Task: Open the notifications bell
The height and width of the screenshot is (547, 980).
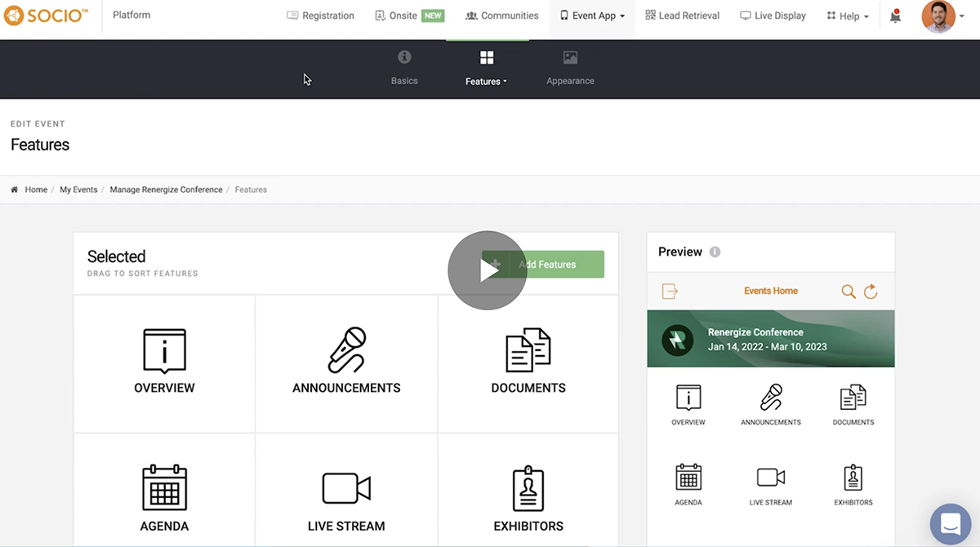Action: tap(896, 16)
